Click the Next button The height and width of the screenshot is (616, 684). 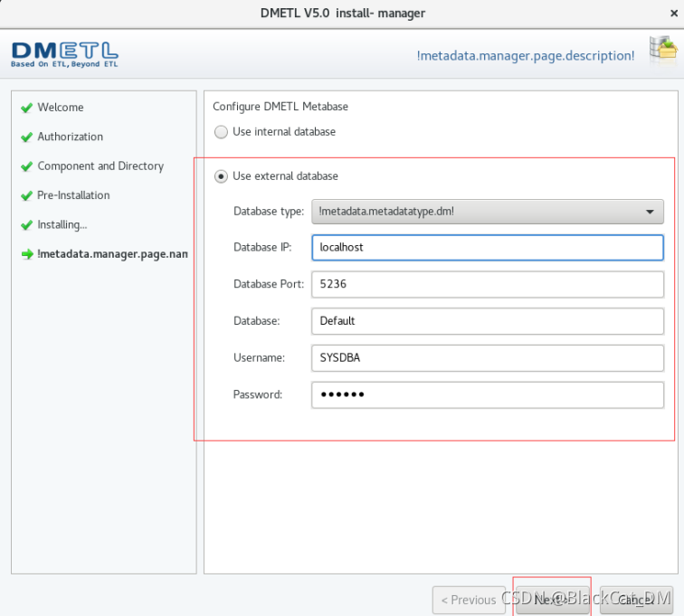tap(552, 600)
